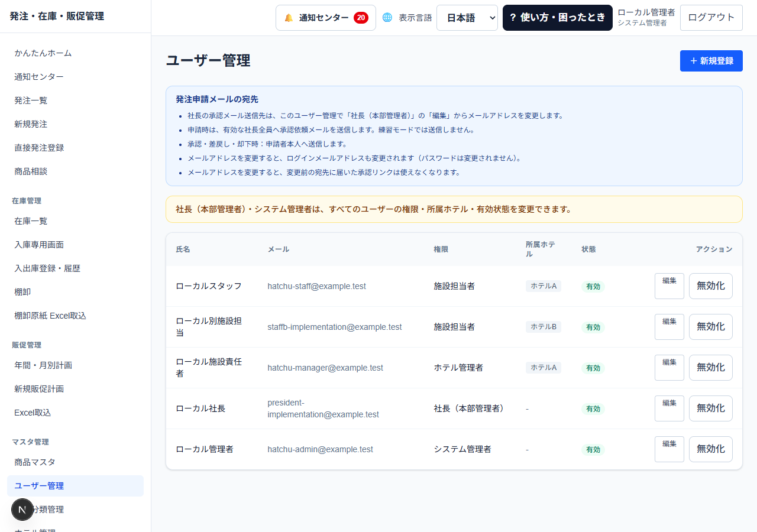The width and height of the screenshot is (757, 532).
Task: Edit the ローカル別施設担当 user
Action: (x=669, y=327)
